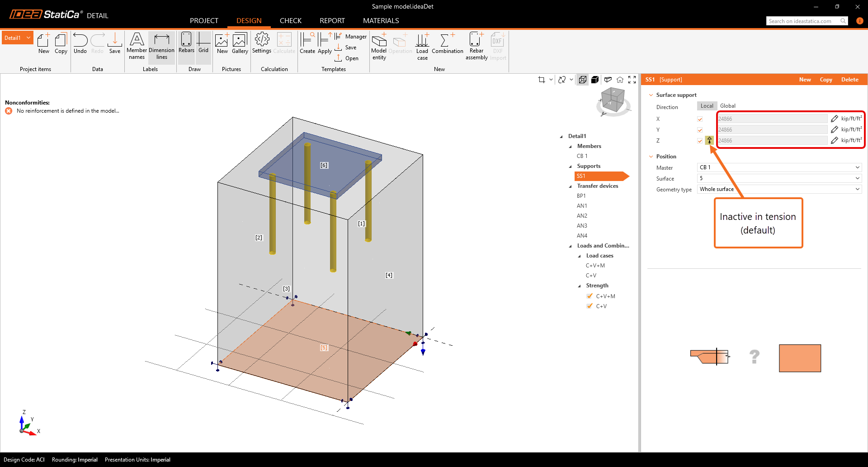The width and height of the screenshot is (868, 467).
Task: Open the picture Gallery
Action: click(240, 43)
